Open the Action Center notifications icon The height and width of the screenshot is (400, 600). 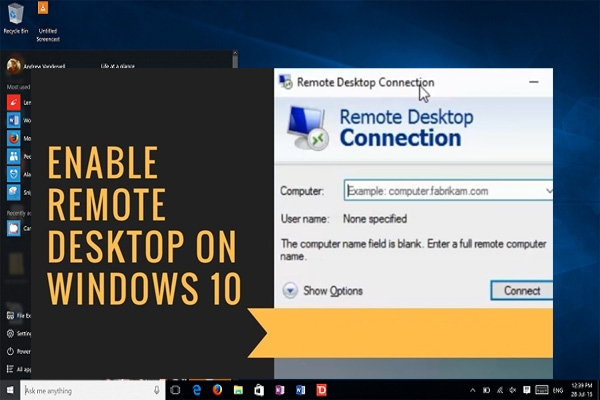click(x=527, y=390)
